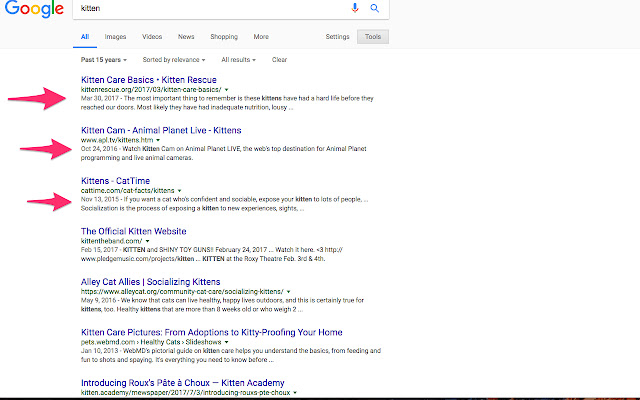
Task: Toggle the Tools button
Action: coord(373,37)
